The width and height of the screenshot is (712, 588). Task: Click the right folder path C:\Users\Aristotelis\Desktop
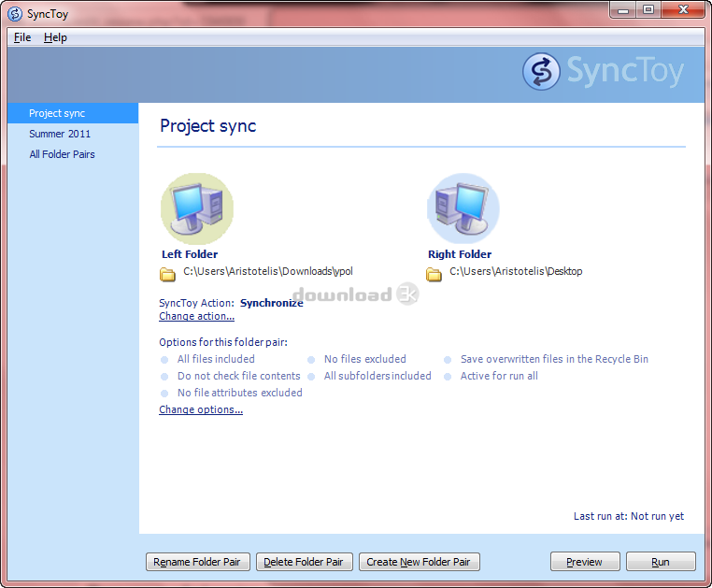[516, 271]
